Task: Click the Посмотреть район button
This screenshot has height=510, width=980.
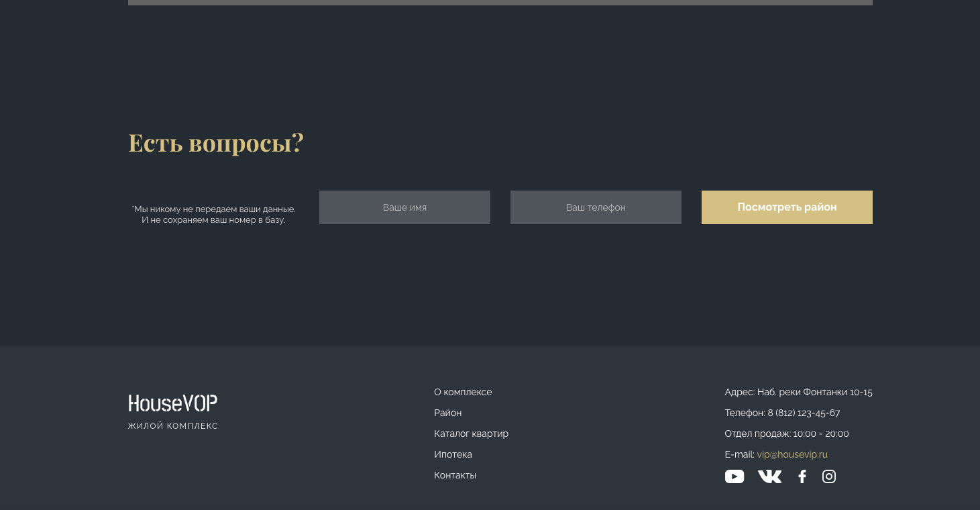Action: click(787, 207)
